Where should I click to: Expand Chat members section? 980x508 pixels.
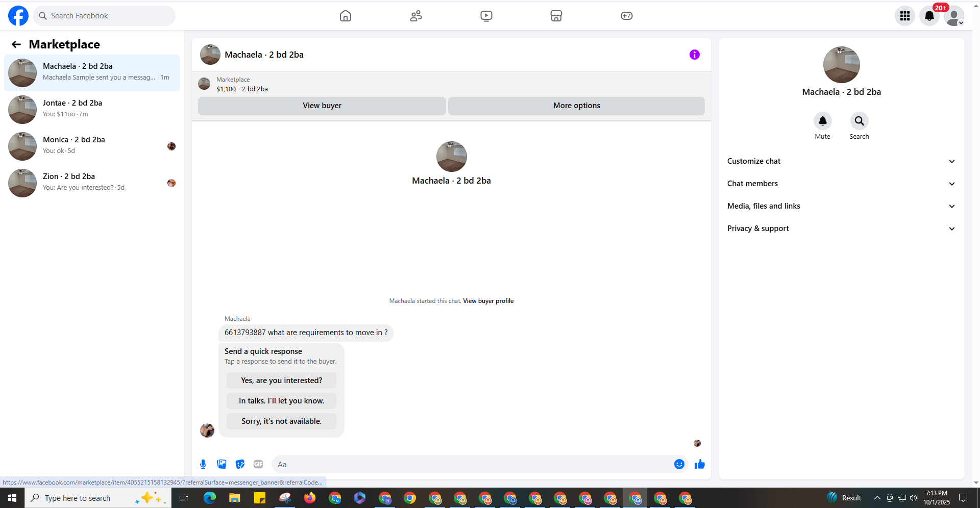coord(841,184)
